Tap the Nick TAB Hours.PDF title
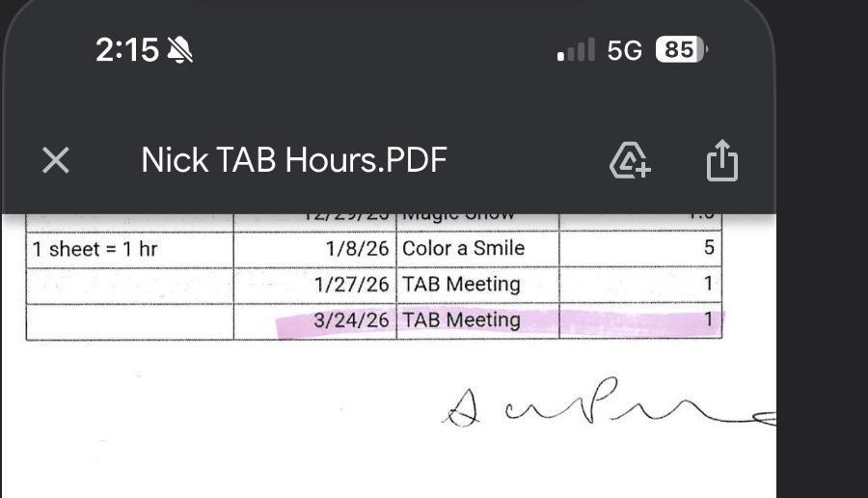The height and width of the screenshot is (498, 868). (294, 160)
